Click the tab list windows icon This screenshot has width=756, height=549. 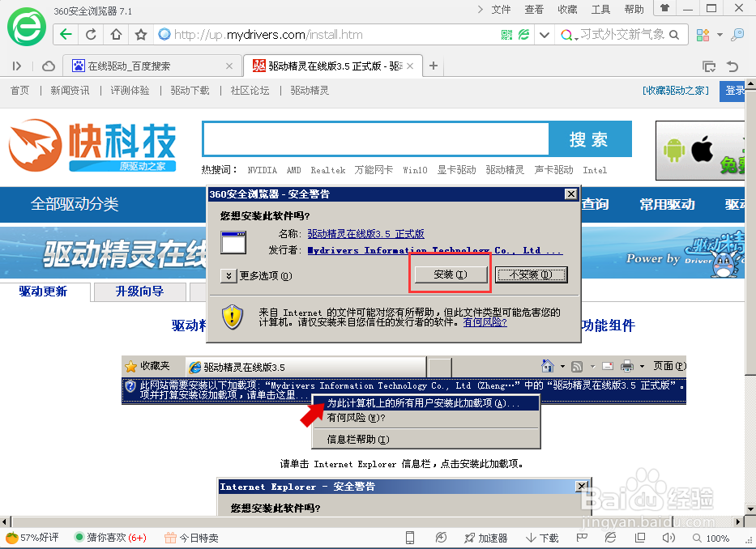coord(709,66)
